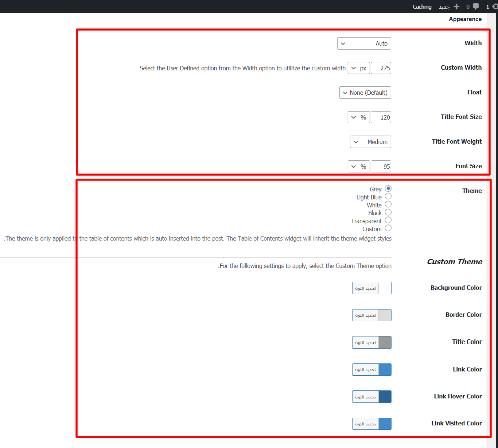Expand the Title Font Weight Medium dropdown
The width and height of the screenshot is (498, 448).
coord(370,142)
